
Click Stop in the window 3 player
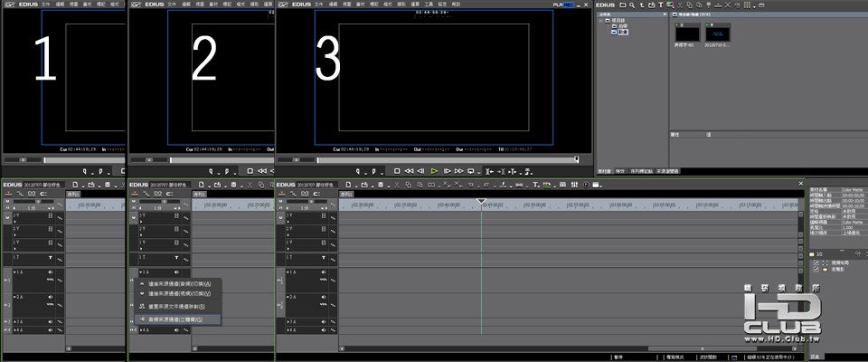tap(397, 171)
